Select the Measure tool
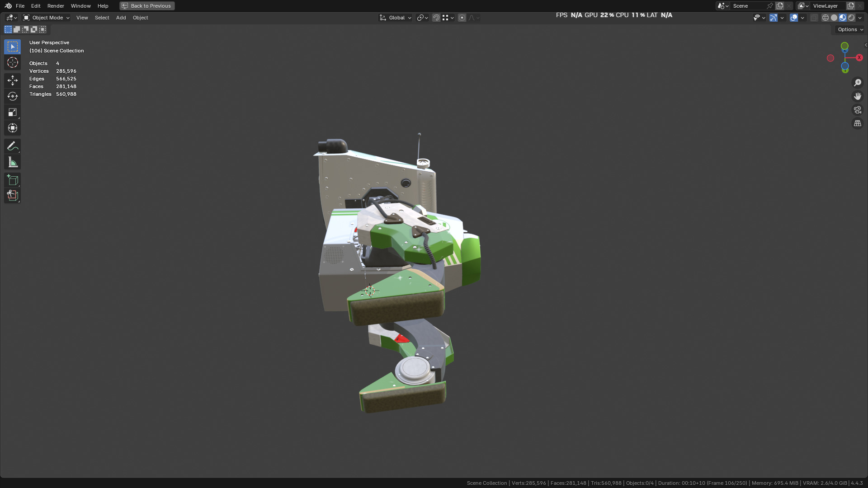 12,162
